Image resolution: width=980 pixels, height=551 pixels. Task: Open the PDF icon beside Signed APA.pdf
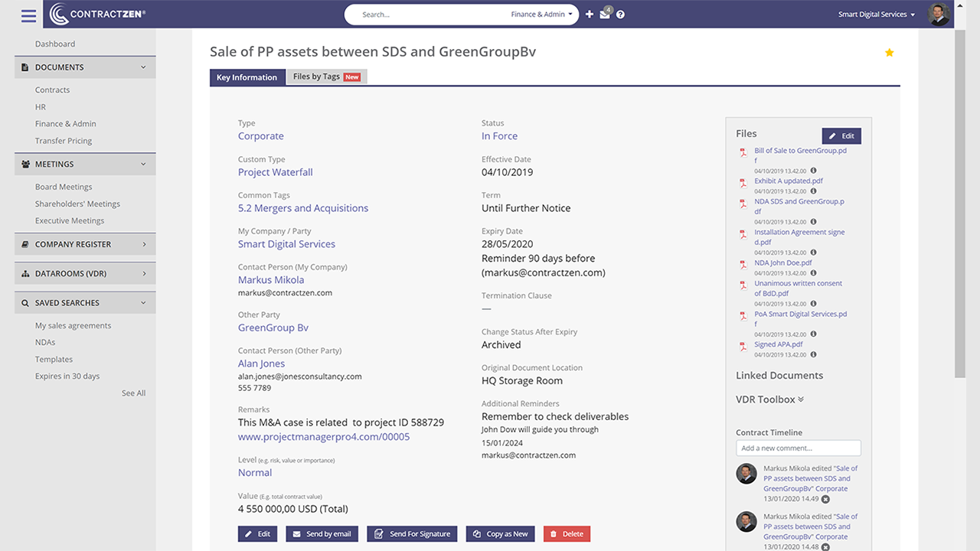(x=742, y=345)
